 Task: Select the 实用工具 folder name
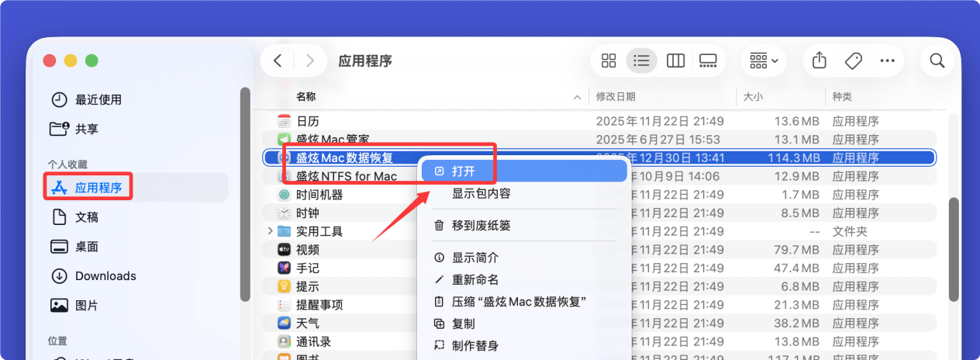(x=319, y=231)
